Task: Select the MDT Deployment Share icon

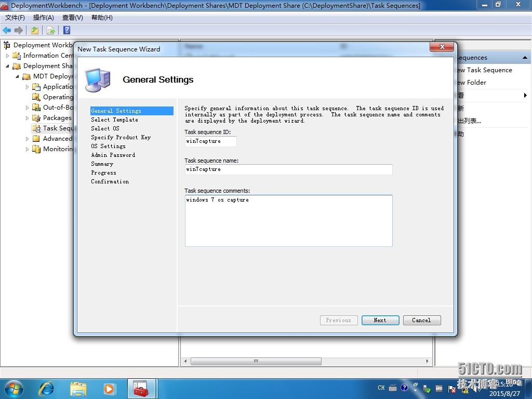Action: pos(26,76)
